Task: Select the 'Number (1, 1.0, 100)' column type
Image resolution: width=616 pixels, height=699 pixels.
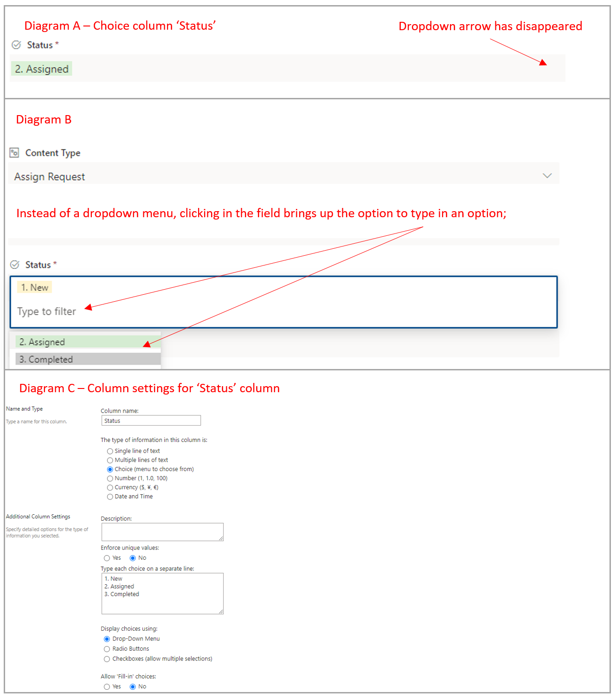Action: point(110,478)
